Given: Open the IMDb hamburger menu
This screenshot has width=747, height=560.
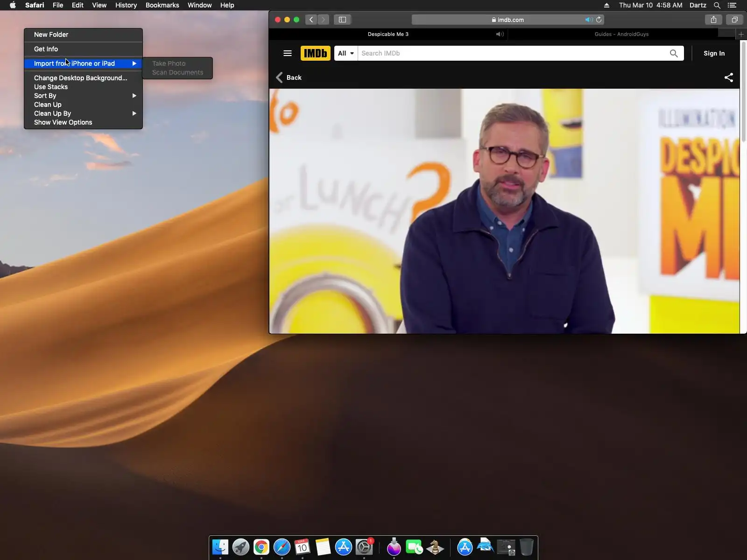Looking at the screenshot, I should pos(288,53).
